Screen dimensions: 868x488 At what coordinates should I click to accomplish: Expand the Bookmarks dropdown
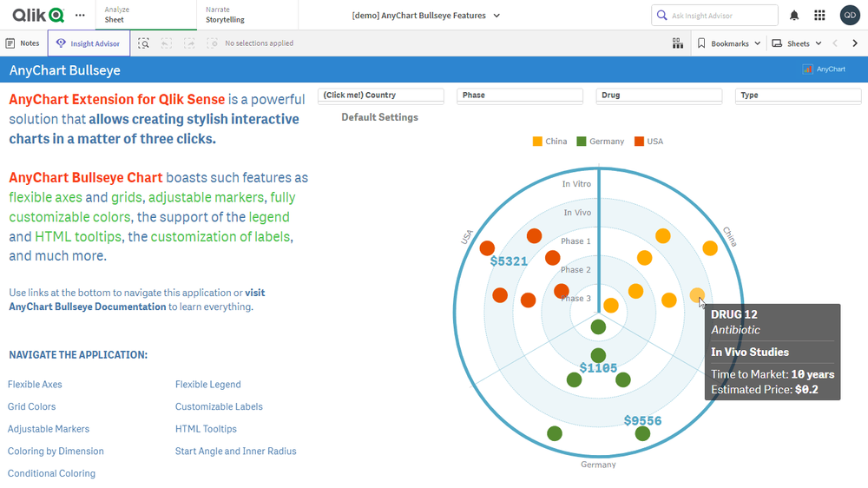point(729,43)
